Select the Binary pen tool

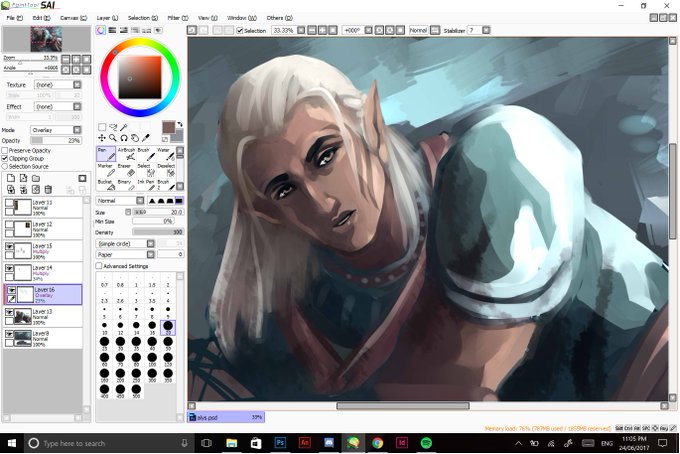tap(126, 185)
